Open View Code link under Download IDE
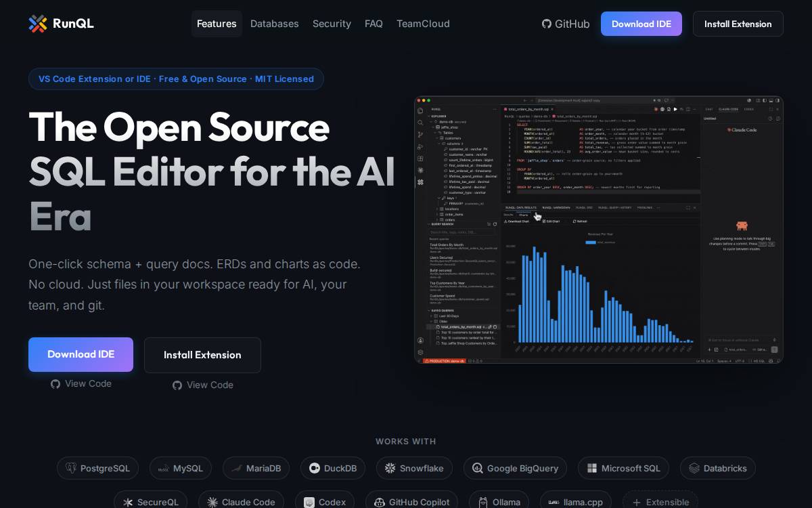Screen dimensions: 812x508 coord(81,383)
